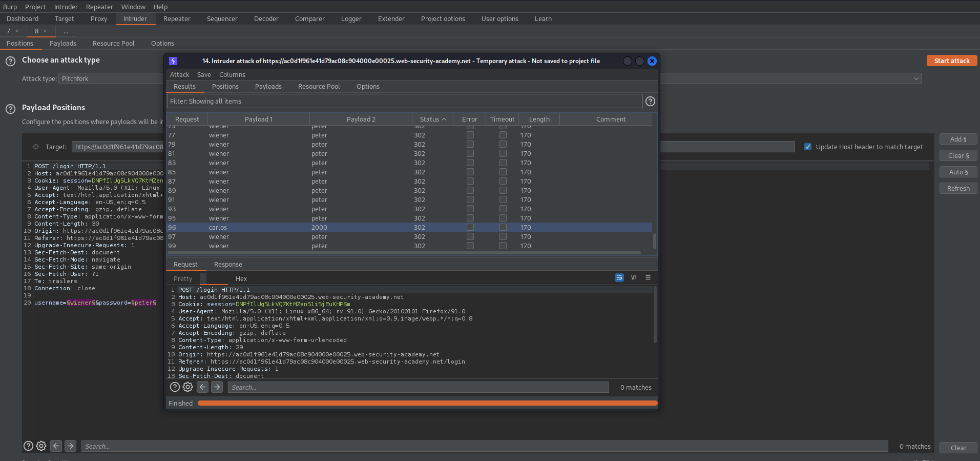Switch to the Proxy tool tab
980x461 pixels.
pyautogui.click(x=99, y=18)
